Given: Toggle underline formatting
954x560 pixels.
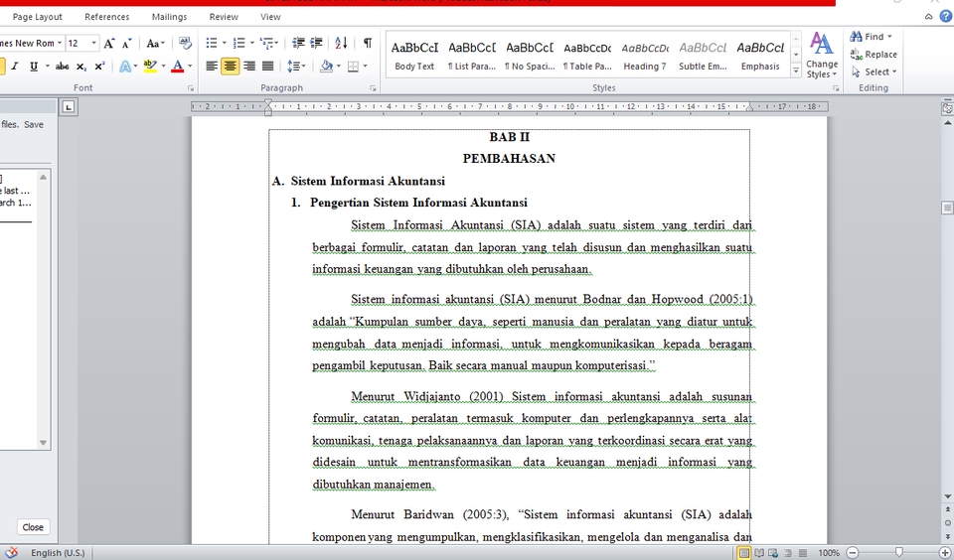Looking at the screenshot, I should [34, 67].
